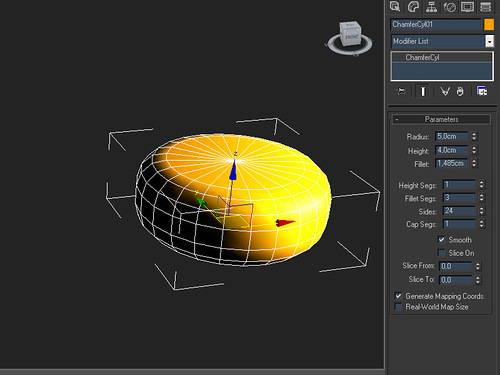
Task: Click the green Y axis gizmo arrow
Action: pyautogui.click(x=201, y=202)
